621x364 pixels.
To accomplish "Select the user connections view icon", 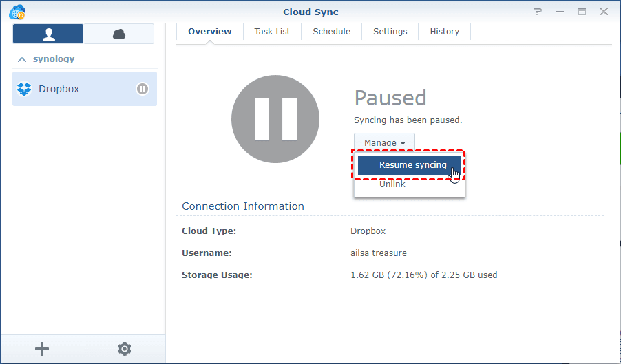I will [48, 34].
